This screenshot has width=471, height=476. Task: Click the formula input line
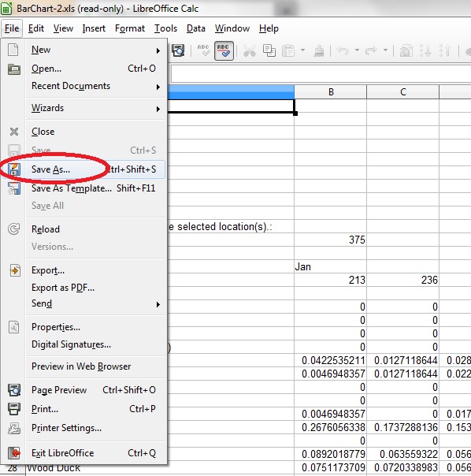point(321,74)
